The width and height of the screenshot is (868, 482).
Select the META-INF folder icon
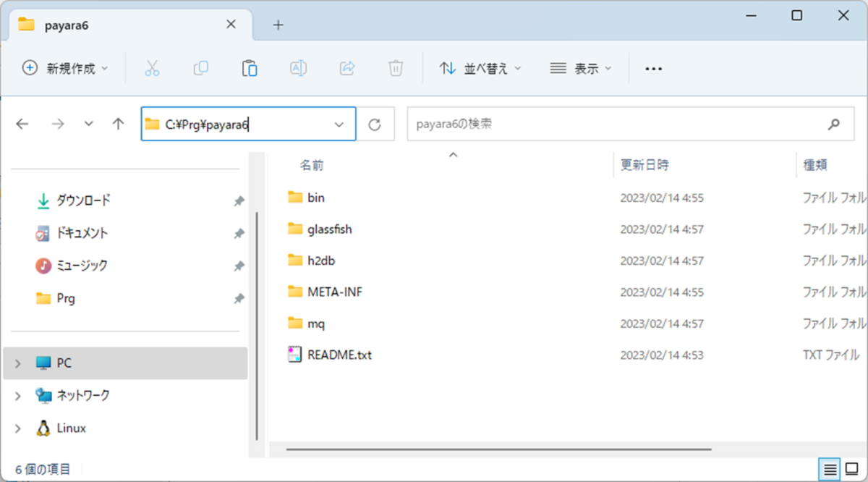294,292
